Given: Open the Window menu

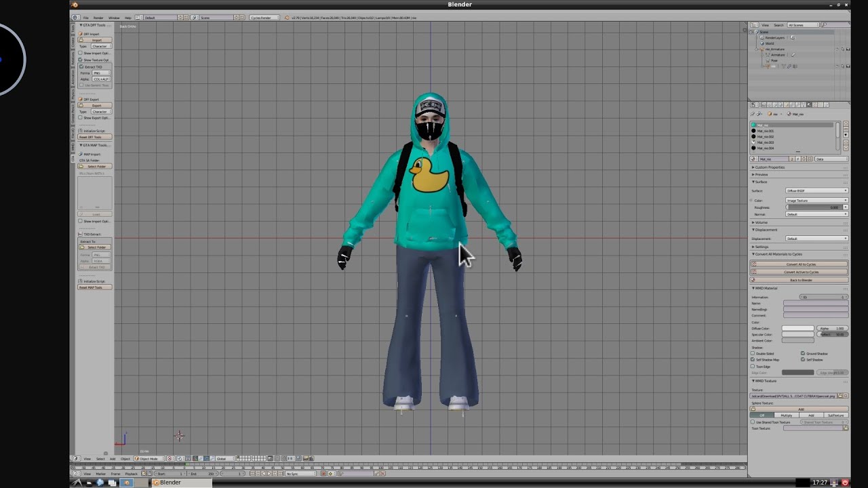Looking at the screenshot, I should [x=114, y=18].
